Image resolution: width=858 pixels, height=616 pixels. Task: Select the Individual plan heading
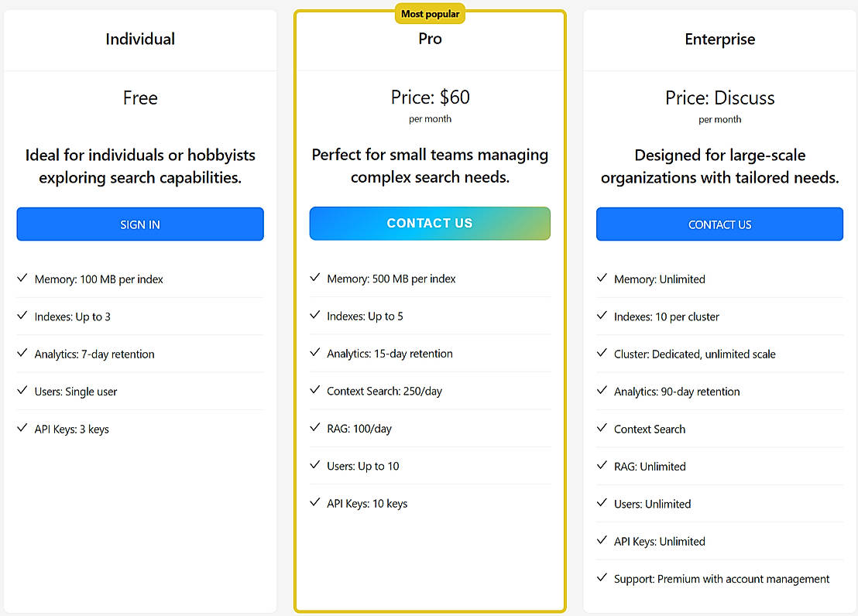(140, 39)
